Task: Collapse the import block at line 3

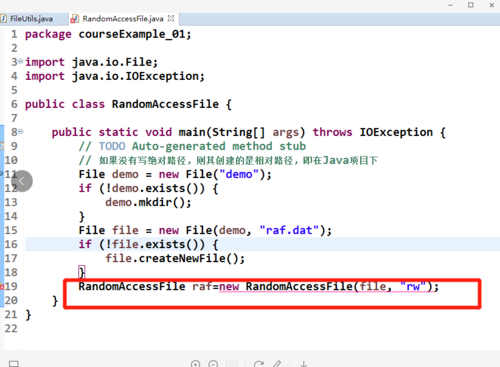Action: pos(21,61)
